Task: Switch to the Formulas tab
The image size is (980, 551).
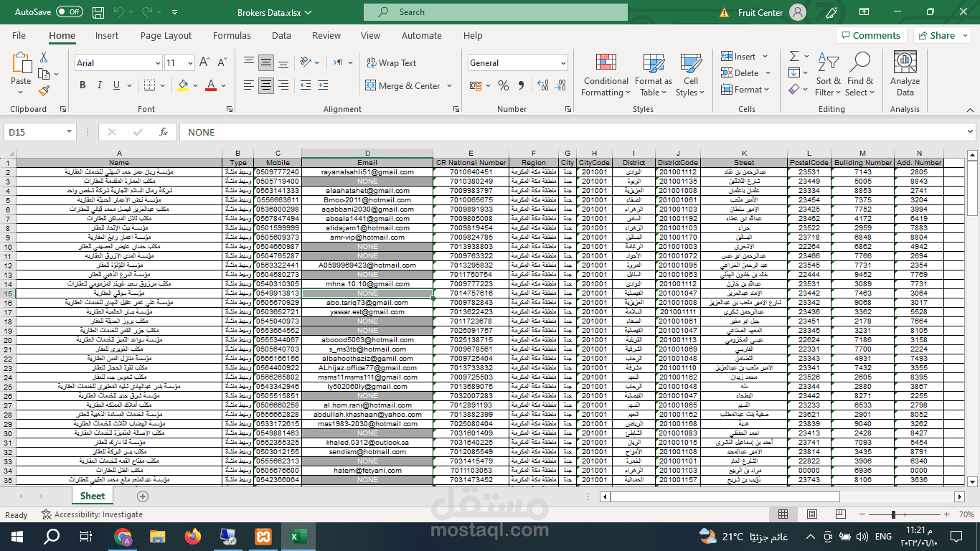Action: click(232, 35)
